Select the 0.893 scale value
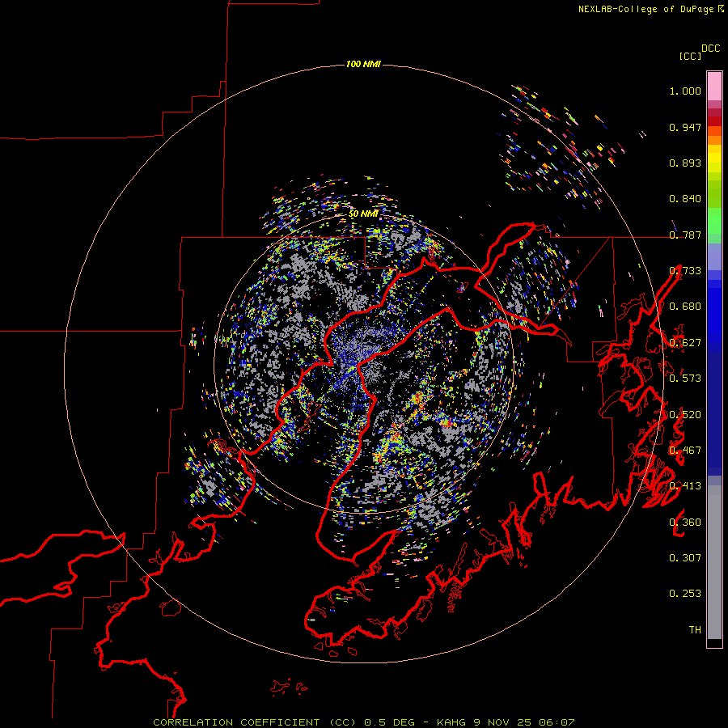The height and width of the screenshot is (728, 728). pyautogui.click(x=685, y=163)
